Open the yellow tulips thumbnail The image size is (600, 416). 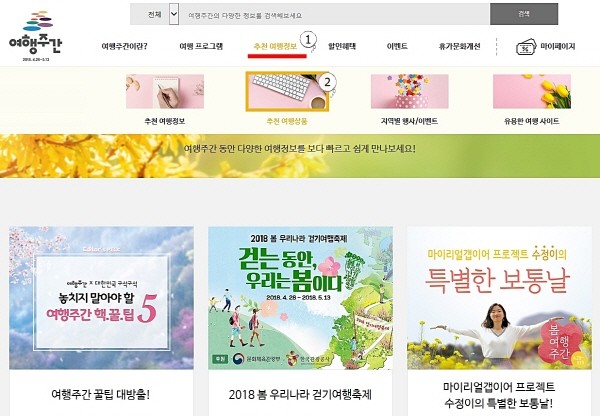[532, 91]
